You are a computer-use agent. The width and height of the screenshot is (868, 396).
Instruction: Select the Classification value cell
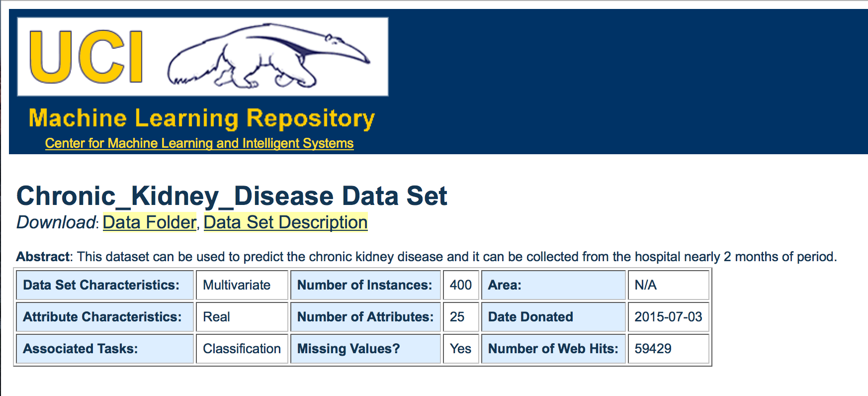(x=242, y=349)
